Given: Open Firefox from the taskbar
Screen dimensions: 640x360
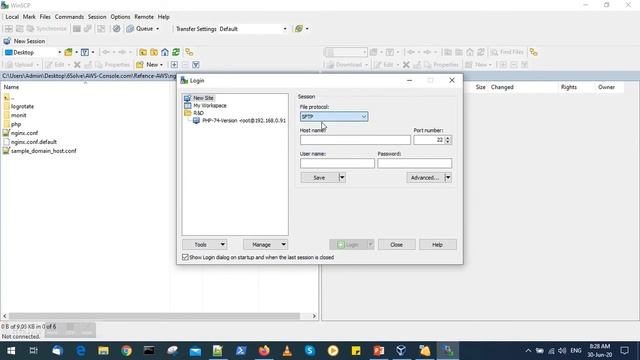Looking at the screenshot, I should (264, 351).
